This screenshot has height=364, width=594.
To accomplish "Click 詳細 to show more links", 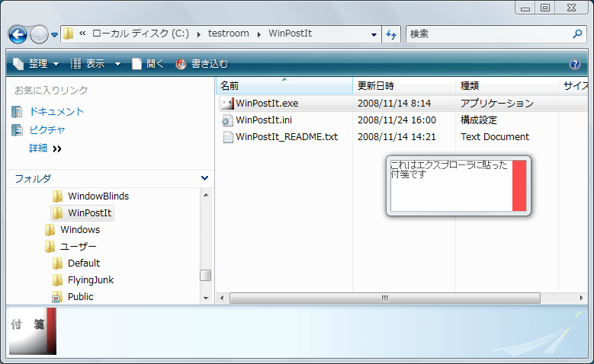I will (x=45, y=148).
